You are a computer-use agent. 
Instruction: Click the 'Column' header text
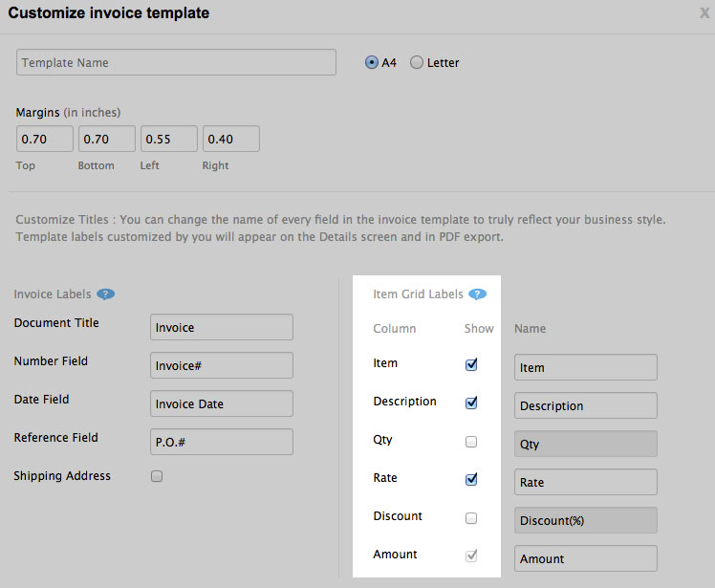click(x=395, y=329)
